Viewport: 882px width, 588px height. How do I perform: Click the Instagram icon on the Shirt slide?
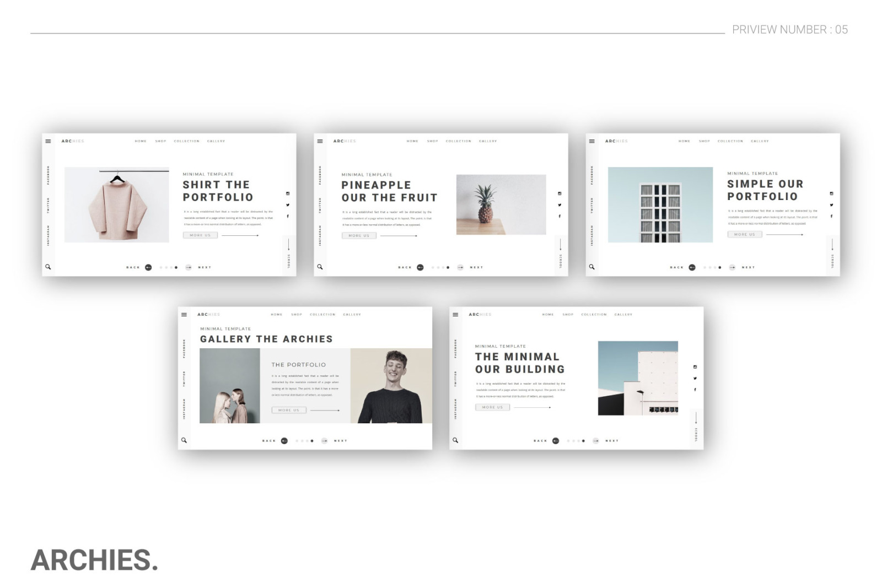click(x=288, y=193)
